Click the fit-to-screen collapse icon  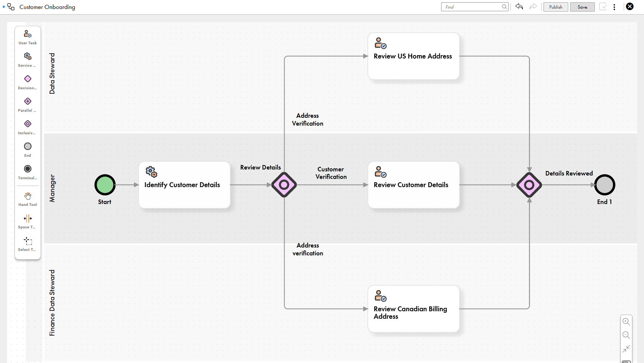tap(626, 349)
